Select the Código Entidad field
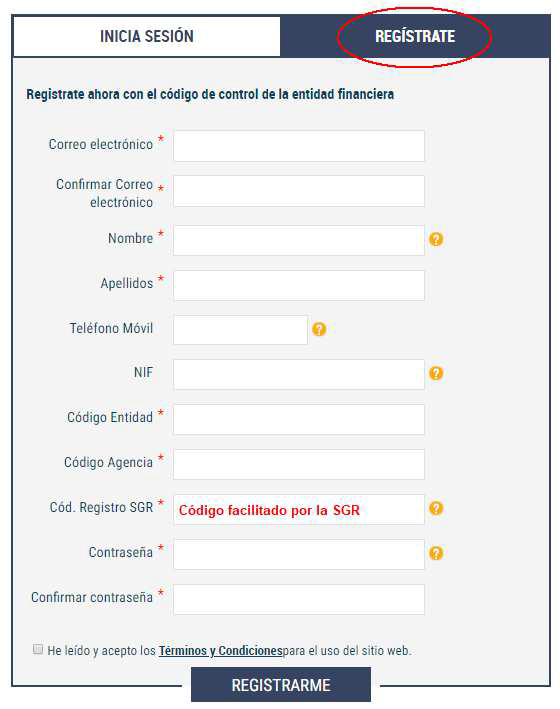This screenshot has height=709, width=560. pyautogui.click(x=299, y=420)
